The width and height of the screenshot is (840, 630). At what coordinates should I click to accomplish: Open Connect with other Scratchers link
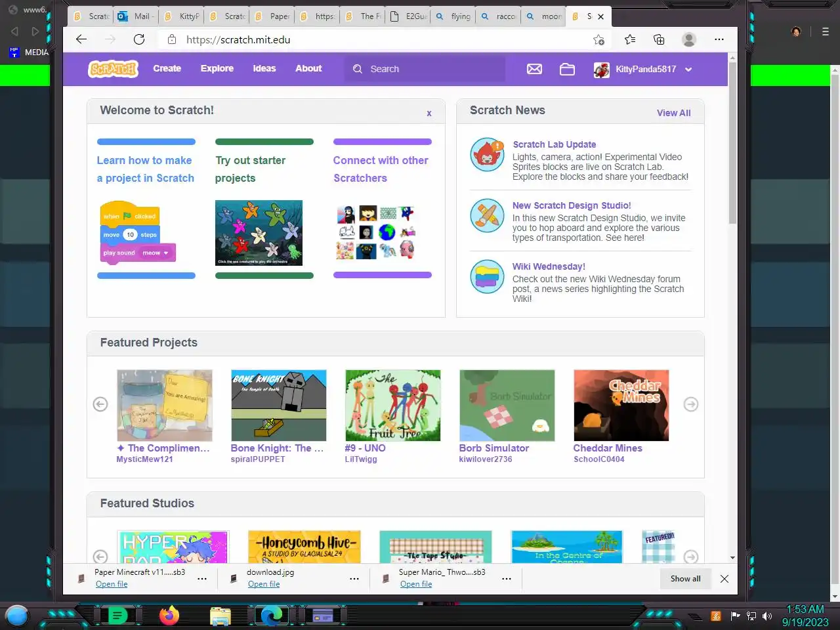click(x=381, y=169)
